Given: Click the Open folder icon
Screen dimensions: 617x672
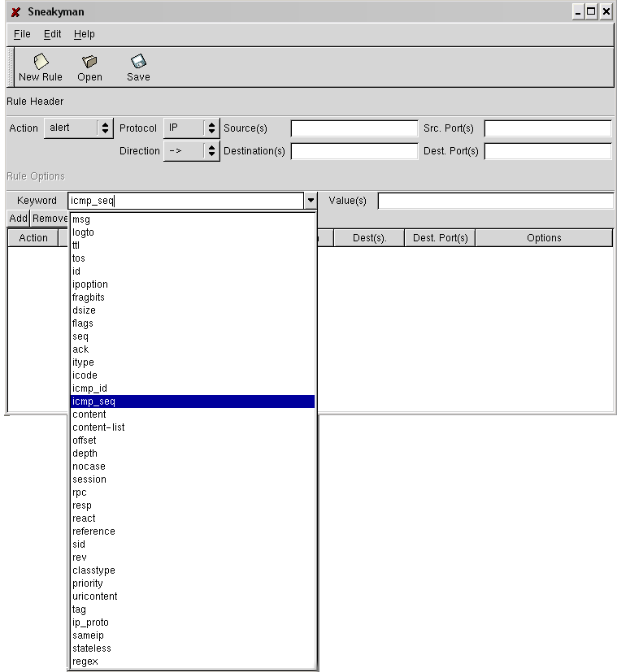Looking at the screenshot, I should (x=89, y=62).
